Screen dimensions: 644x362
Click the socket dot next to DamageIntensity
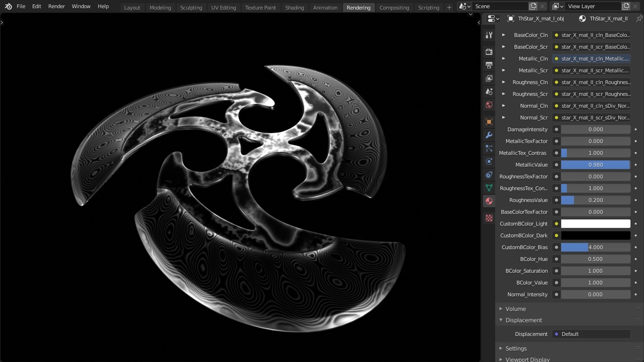(556, 130)
